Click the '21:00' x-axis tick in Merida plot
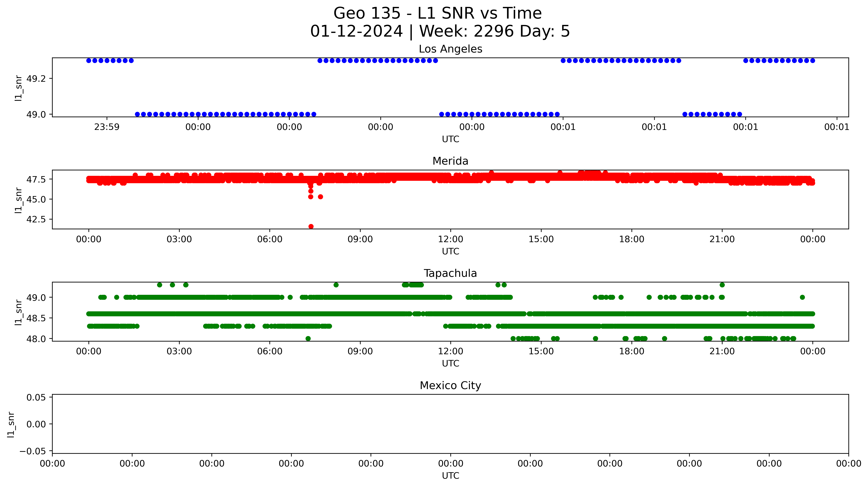Screen dimensions: 868x487 tap(722, 239)
